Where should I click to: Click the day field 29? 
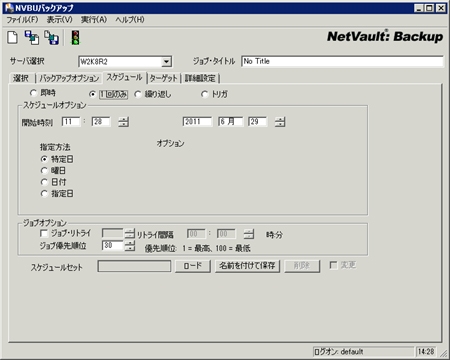pyautogui.click(x=257, y=122)
